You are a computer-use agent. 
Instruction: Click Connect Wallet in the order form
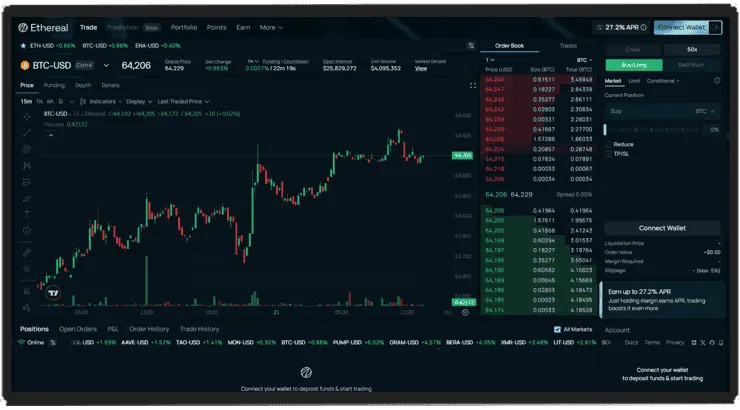click(662, 228)
